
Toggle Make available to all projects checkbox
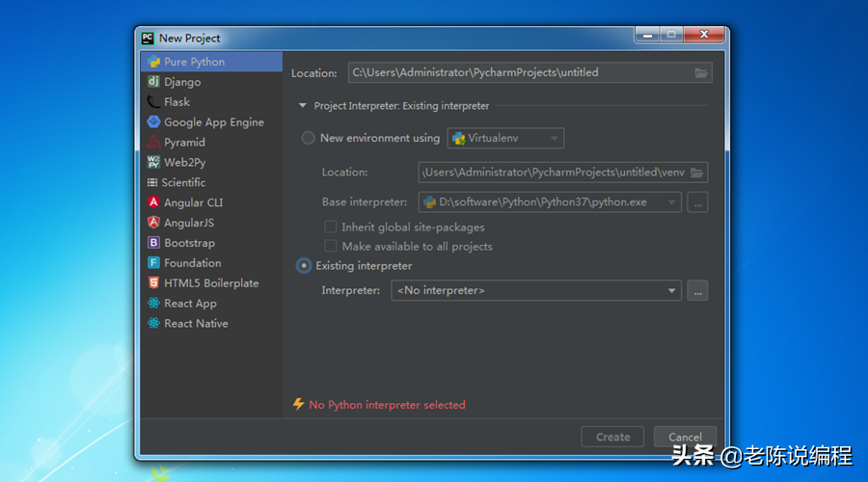tap(331, 247)
